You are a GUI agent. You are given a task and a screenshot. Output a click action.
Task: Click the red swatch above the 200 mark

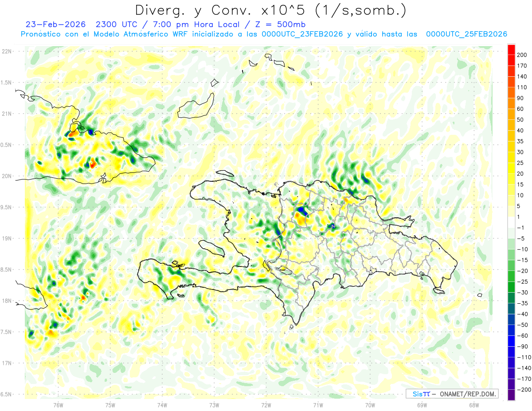click(x=511, y=50)
